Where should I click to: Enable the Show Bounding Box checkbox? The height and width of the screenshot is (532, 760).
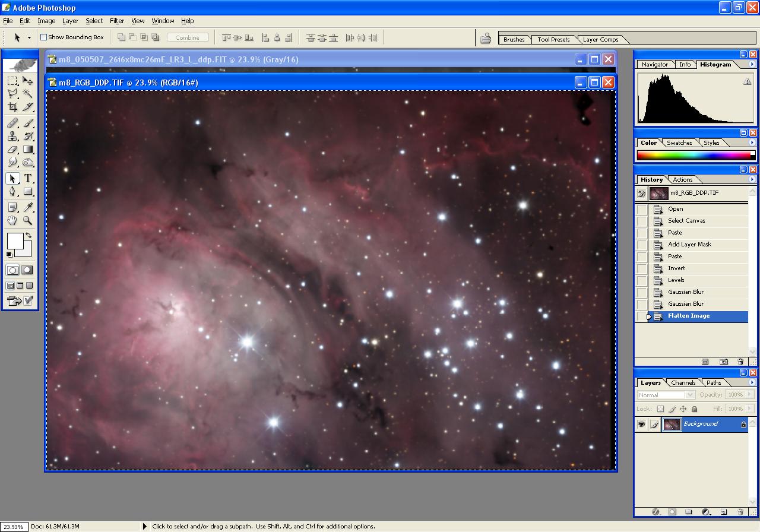[x=43, y=37]
